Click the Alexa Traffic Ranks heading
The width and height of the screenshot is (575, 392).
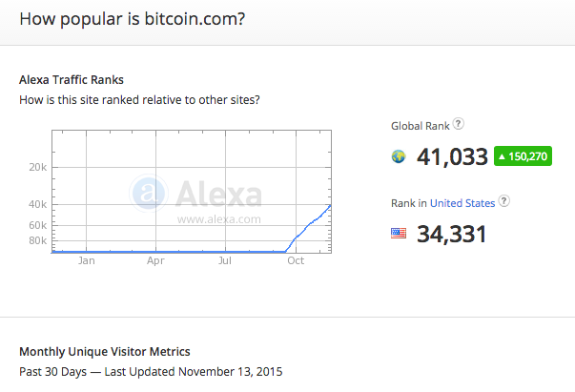coord(72,79)
